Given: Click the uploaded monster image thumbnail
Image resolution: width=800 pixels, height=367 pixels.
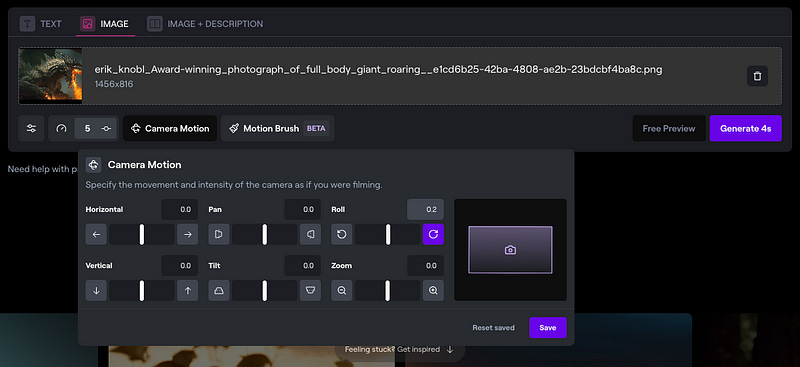Looking at the screenshot, I should [51, 76].
